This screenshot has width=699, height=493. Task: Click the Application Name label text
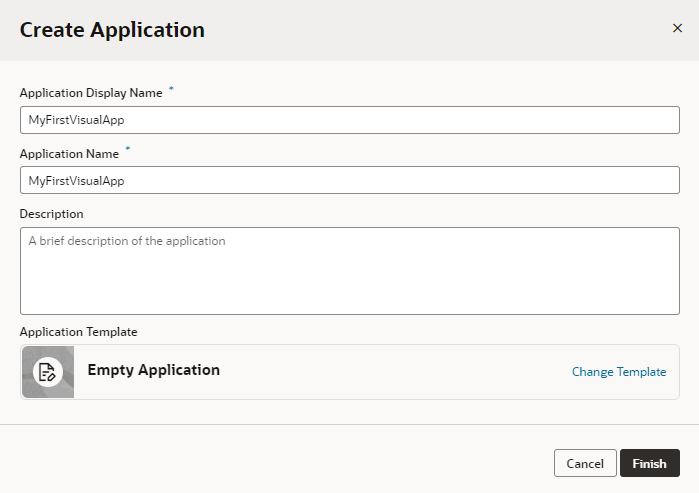69,154
